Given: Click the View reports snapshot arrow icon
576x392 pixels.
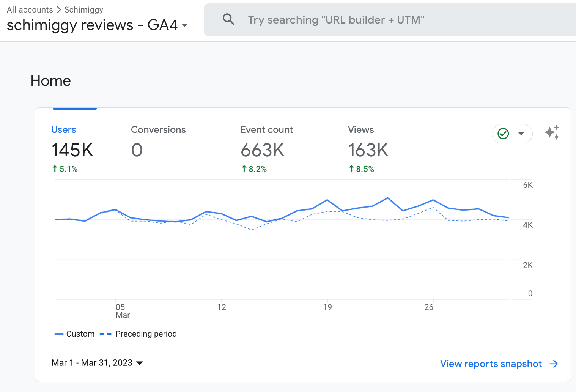Looking at the screenshot, I should [554, 364].
